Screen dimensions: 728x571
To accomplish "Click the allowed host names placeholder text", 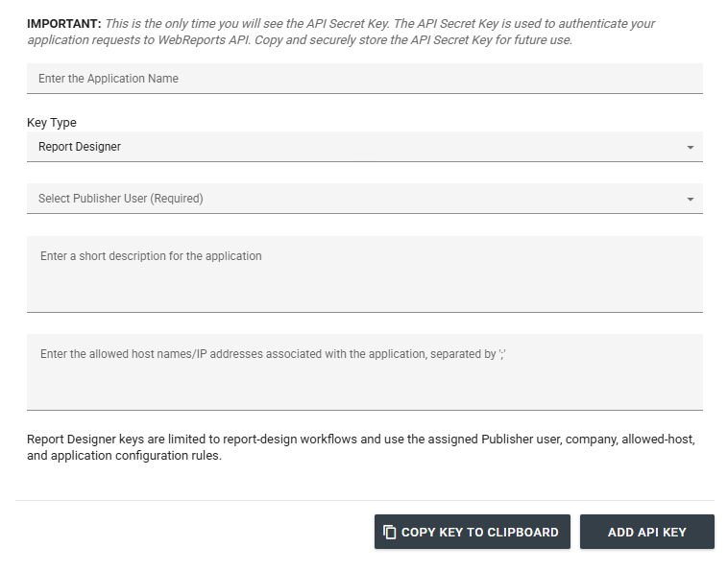I will [273, 354].
